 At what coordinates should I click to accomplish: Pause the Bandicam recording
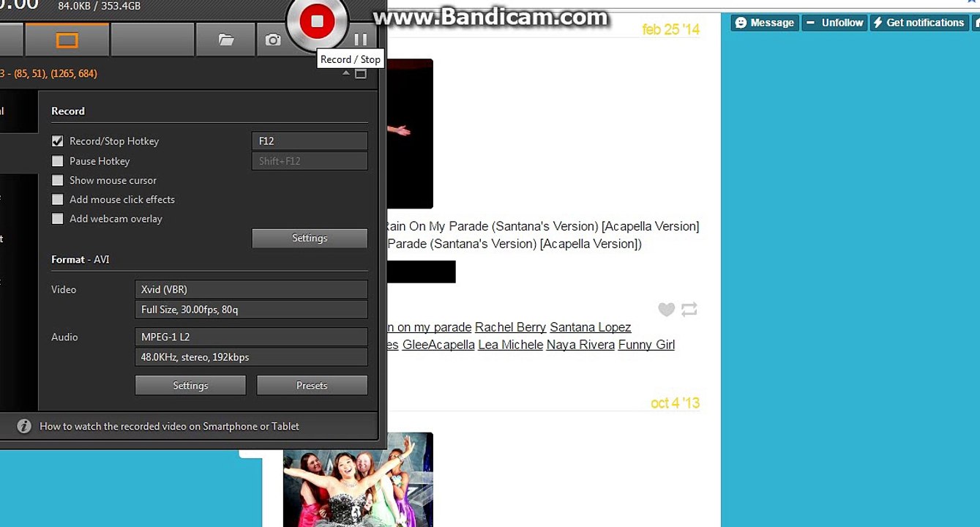pos(360,40)
